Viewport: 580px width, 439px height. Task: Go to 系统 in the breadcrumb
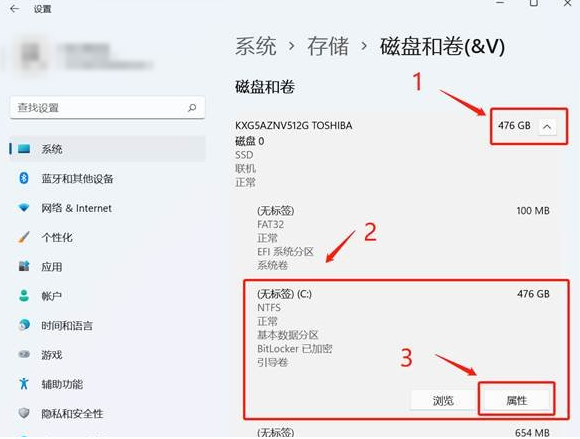pyautogui.click(x=256, y=47)
